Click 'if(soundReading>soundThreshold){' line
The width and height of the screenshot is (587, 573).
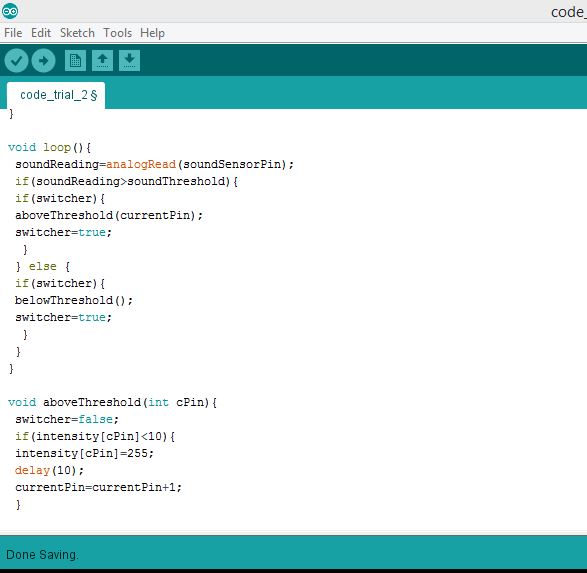[x=127, y=182]
